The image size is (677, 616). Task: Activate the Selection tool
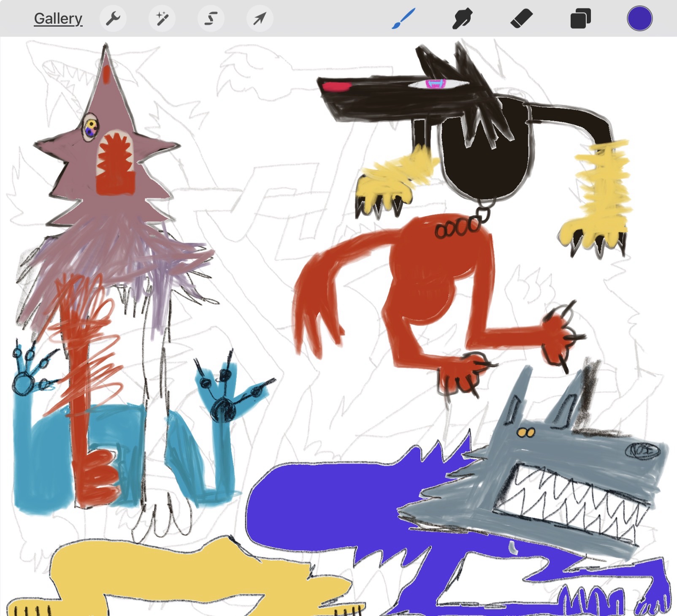coord(211,19)
